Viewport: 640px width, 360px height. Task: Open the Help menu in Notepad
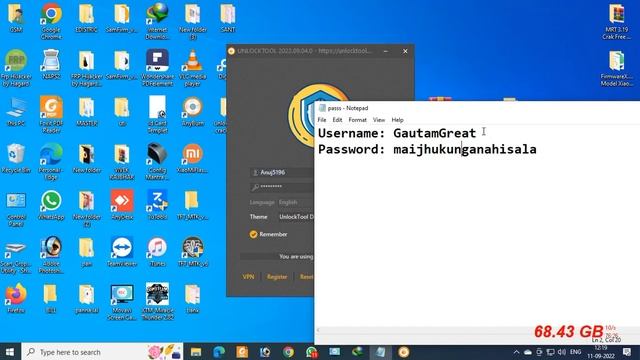coord(397,120)
